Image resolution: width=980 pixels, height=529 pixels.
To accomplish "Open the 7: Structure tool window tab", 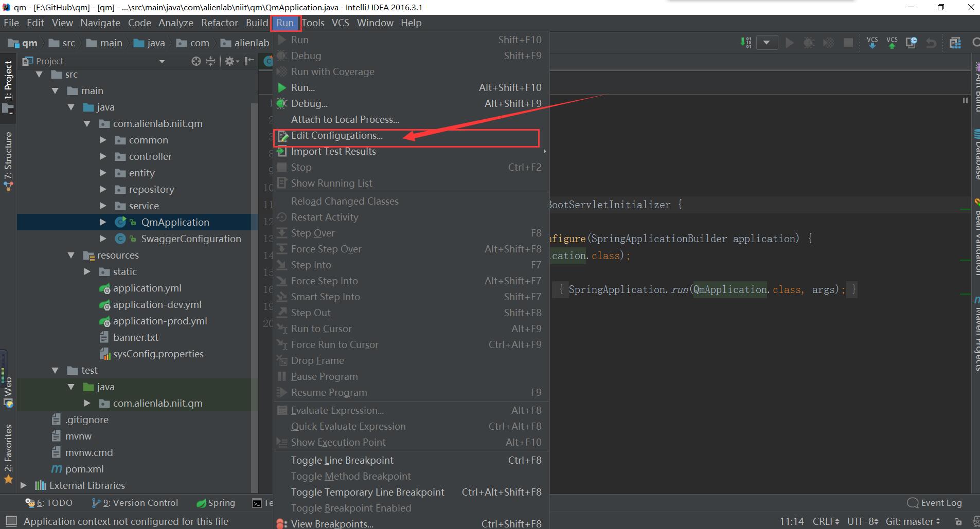I will (x=8, y=161).
